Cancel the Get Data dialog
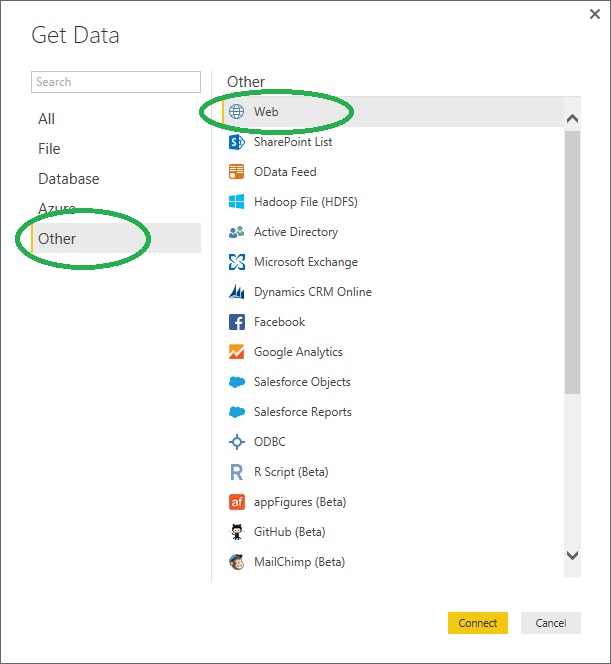This screenshot has width=611, height=664. click(550, 623)
